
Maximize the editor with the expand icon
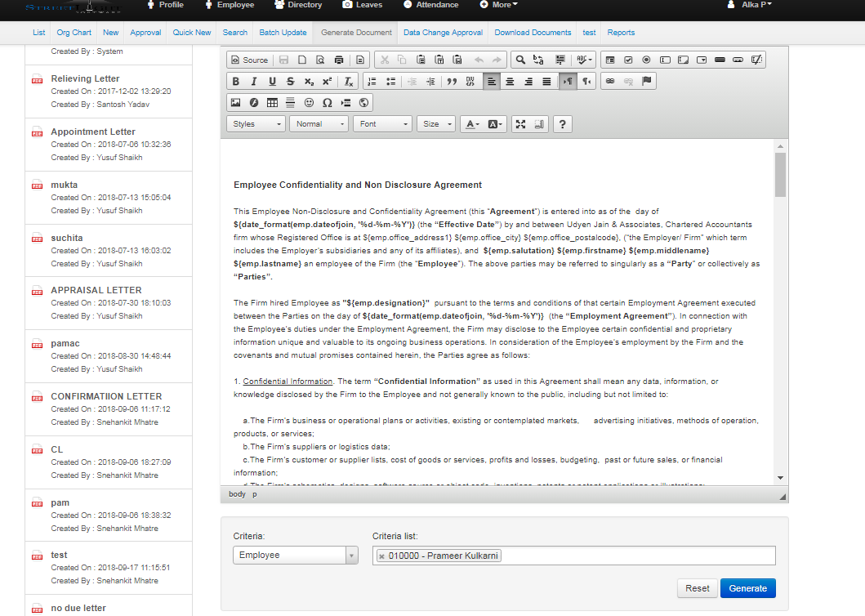[x=520, y=124]
